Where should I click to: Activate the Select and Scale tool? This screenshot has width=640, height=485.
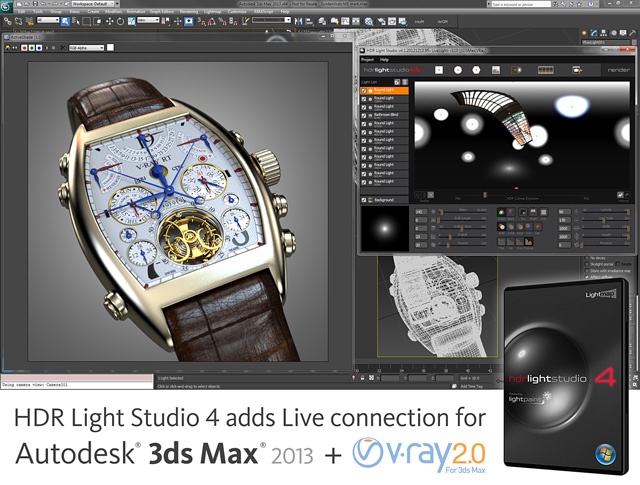coord(131,21)
